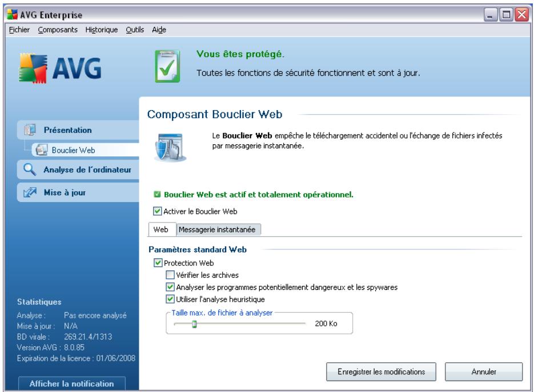Click the green checkmark protection status icon
Viewport: 534px width, 392px height.
pyautogui.click(x=167, y=66)
